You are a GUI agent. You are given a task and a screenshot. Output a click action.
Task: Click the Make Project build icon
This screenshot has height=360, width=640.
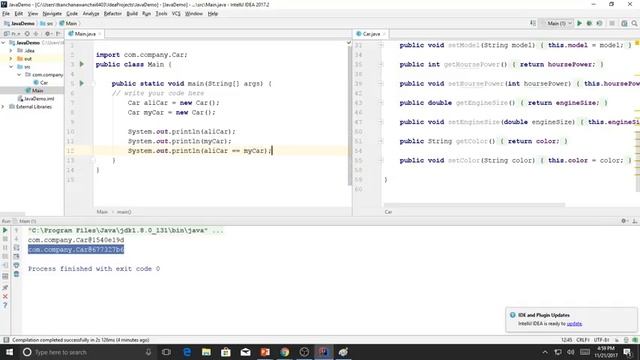(533, 24)
